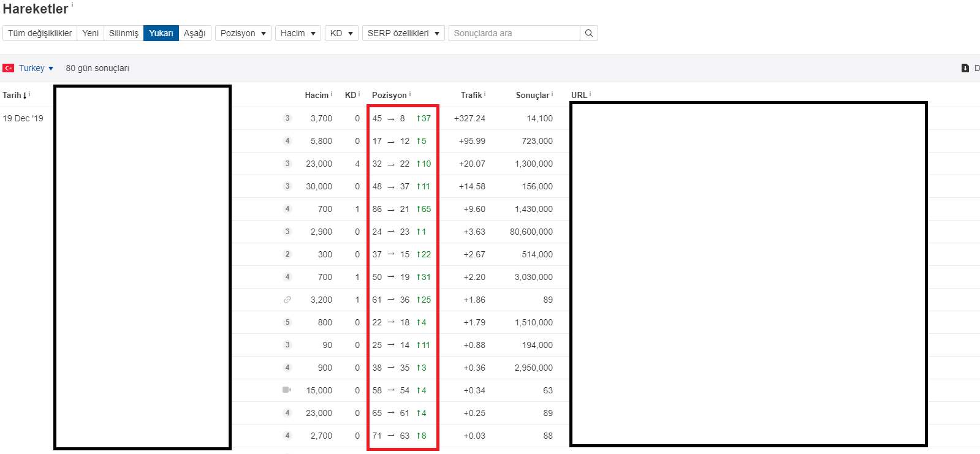Click the link icon in 3,200 volume row
The height and width of the screenshot is (454, 980).
click(x=287, y=300)
